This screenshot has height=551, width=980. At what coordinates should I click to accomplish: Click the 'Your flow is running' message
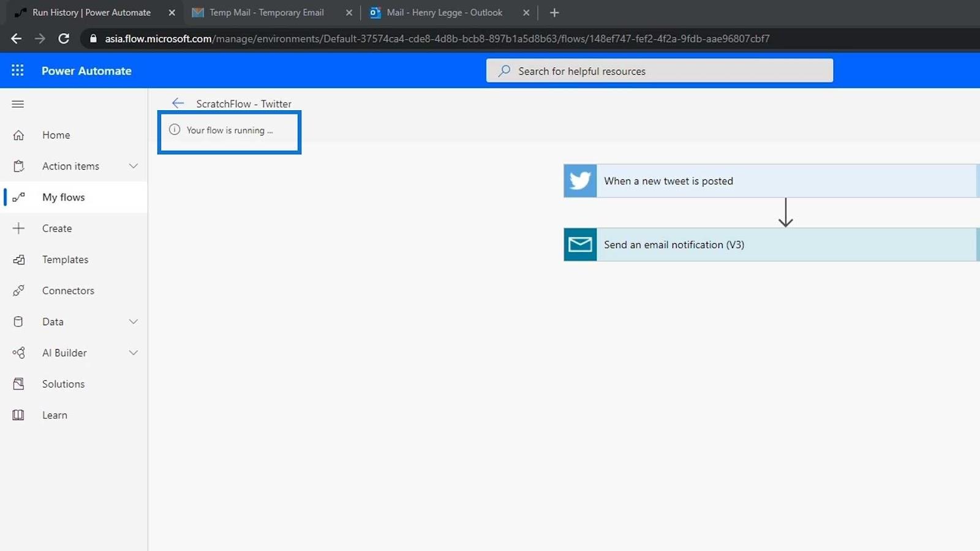[x=230, y=130]
